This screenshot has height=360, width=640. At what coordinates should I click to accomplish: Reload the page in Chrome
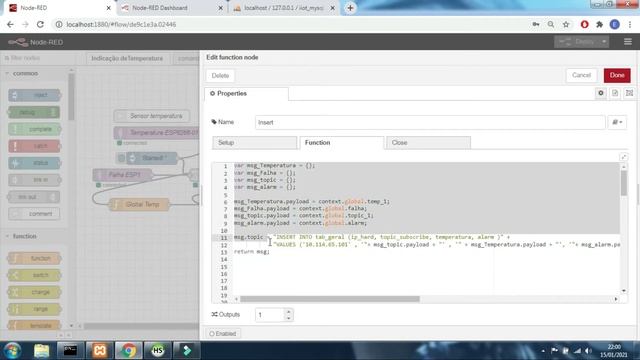(40, 24)
